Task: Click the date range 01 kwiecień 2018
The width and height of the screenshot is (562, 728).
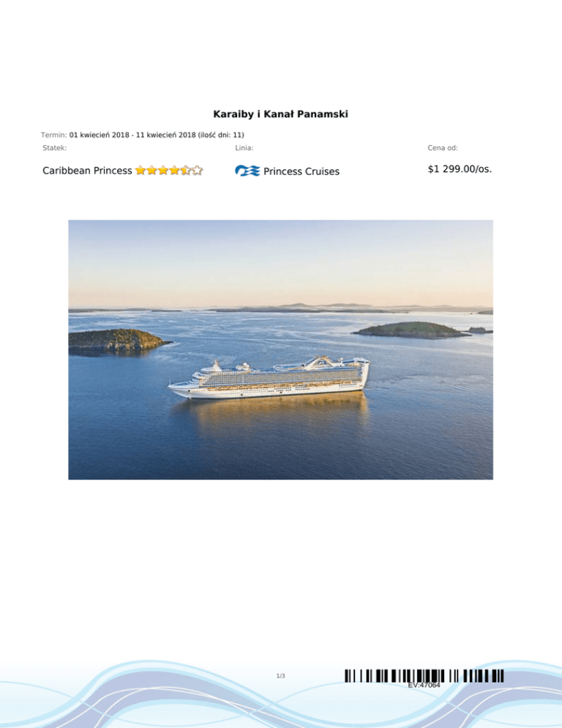Action: click(x=100, y=135)
